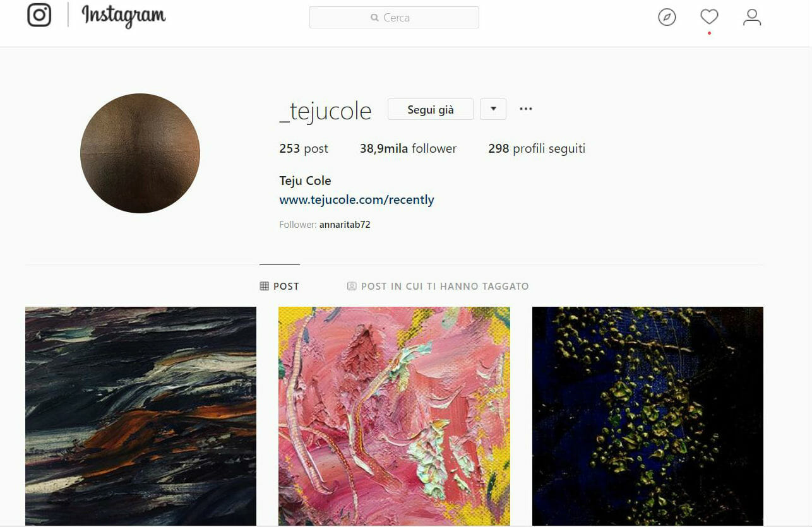Open follower annaritab72 profile link
The image size is (812, 527).
[x=345, y=224]
